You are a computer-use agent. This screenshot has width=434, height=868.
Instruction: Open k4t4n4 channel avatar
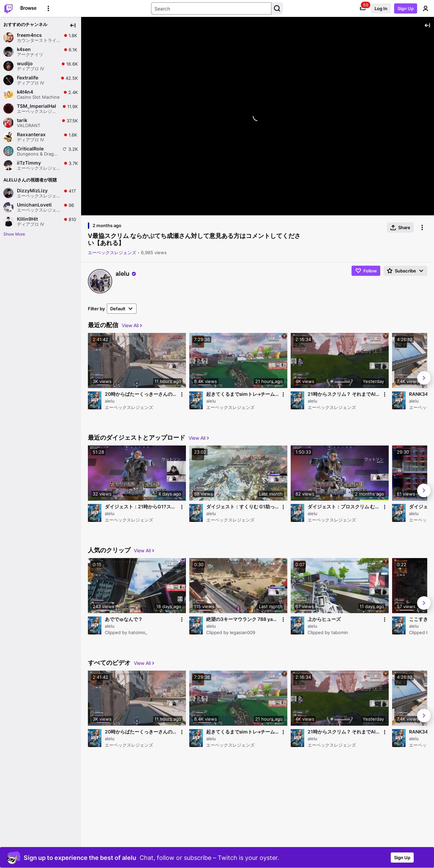point(8,94)
